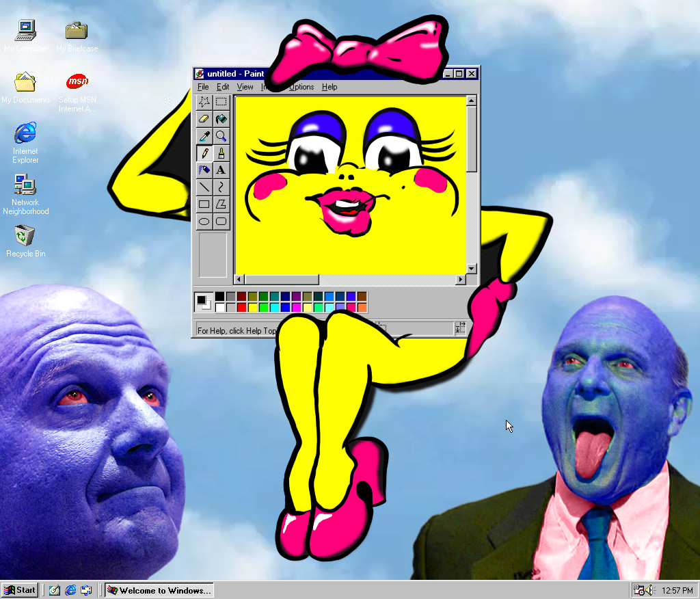Switch to Welcome to Windows taskbar button

[159, 590]
